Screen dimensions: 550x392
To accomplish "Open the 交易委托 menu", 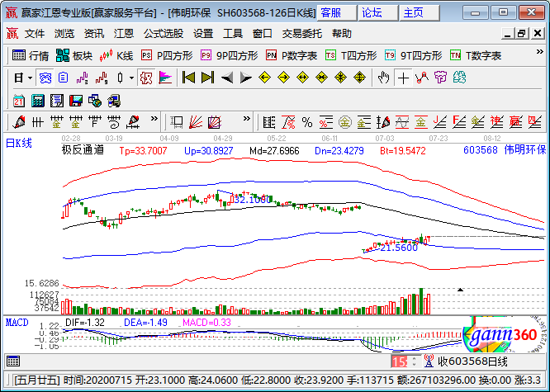I will [301, 34].
